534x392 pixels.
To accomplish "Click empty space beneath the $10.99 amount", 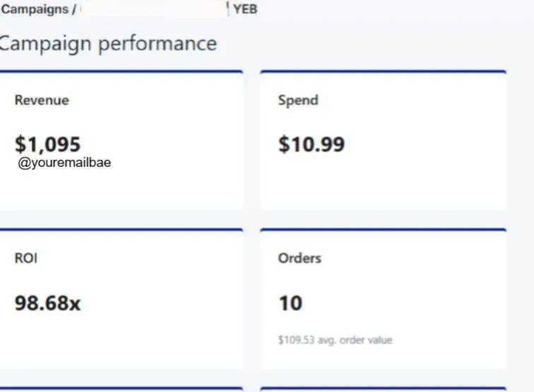I will 383,184.
